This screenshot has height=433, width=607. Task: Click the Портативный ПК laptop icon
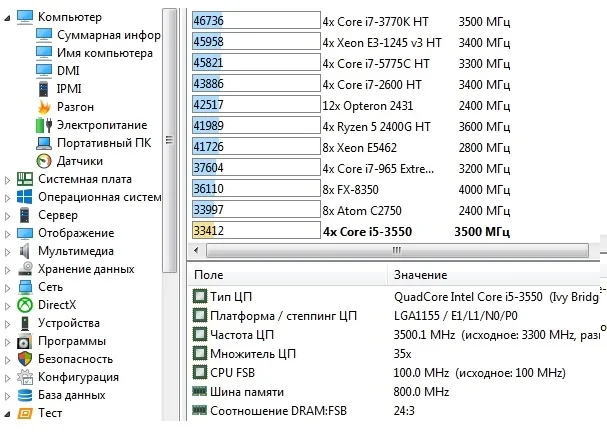44,143
